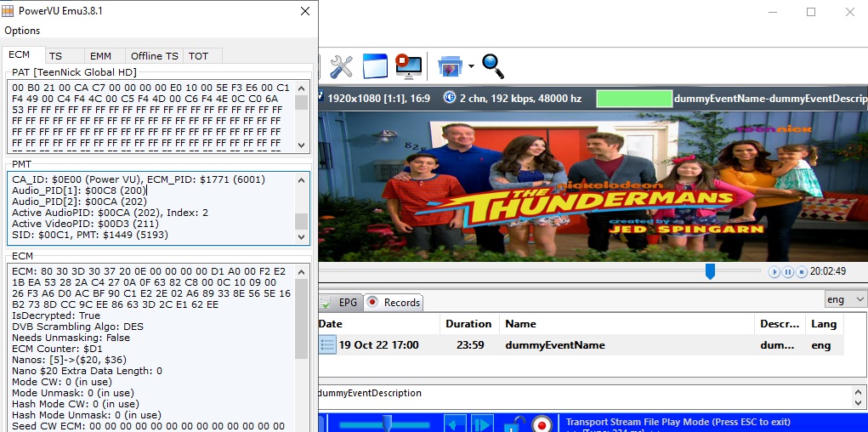The image size is (868, 432).
Task: Switch to the Offline TS tab
Action: [x=155, y=56]
